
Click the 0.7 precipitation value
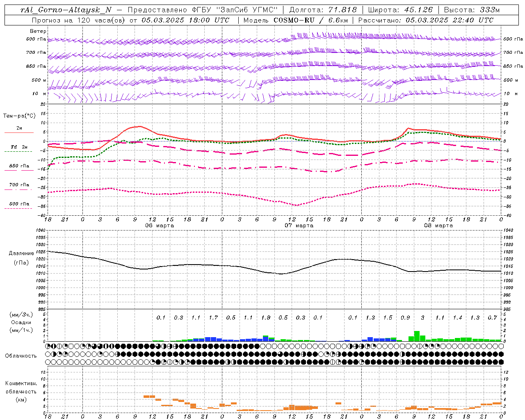pyautogui.click(x=492, y=317)
